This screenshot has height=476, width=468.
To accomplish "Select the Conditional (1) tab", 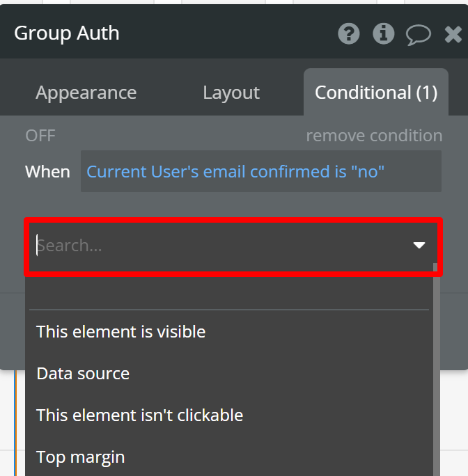I will pos(376,93).
